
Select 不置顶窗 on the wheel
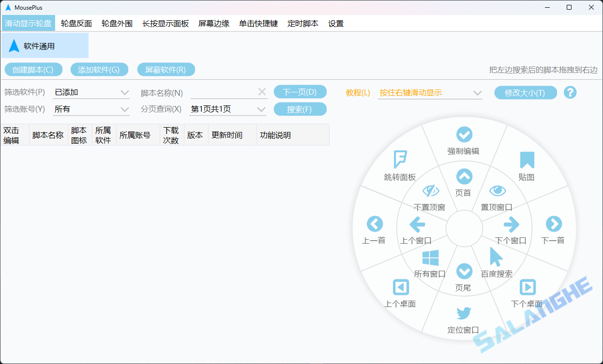[431, 189]
